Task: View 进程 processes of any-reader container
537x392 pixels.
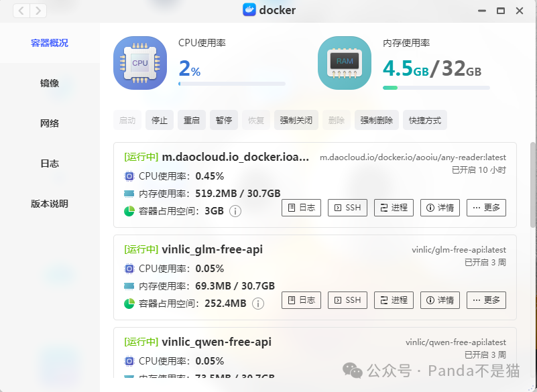Action: (x=394, y=208)
